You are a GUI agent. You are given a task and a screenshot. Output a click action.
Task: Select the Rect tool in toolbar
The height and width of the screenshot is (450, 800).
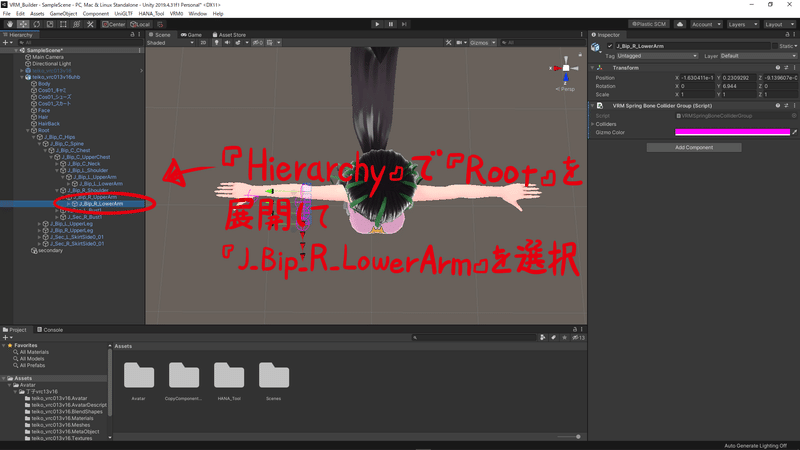[x=63, y=24]
